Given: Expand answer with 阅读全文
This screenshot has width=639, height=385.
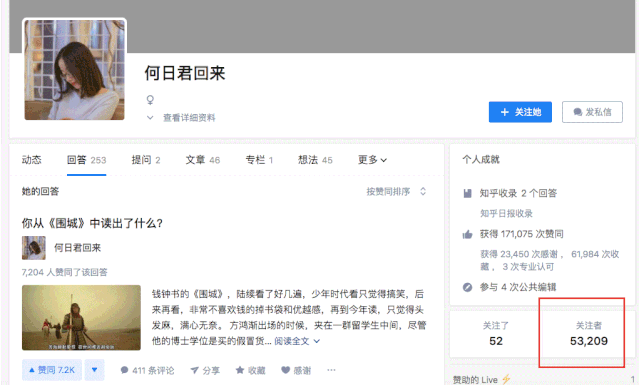Looking at the screenshot, I should pos(297,341).
